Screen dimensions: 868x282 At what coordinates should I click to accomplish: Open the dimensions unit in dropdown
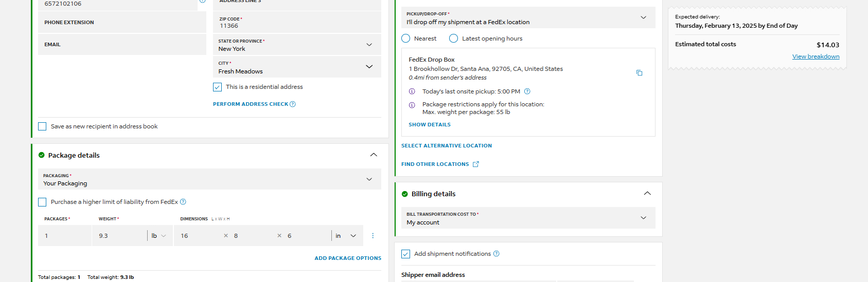[346, 236]
